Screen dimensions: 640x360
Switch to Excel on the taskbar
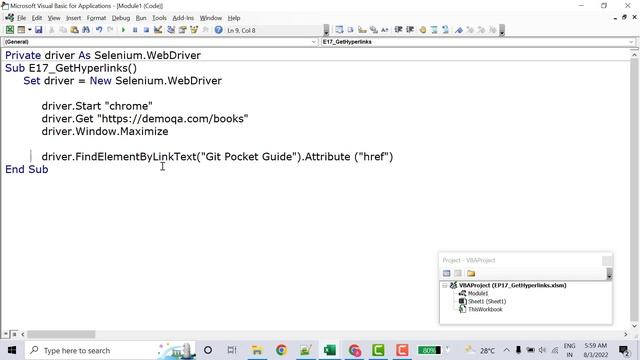[329, 350]
